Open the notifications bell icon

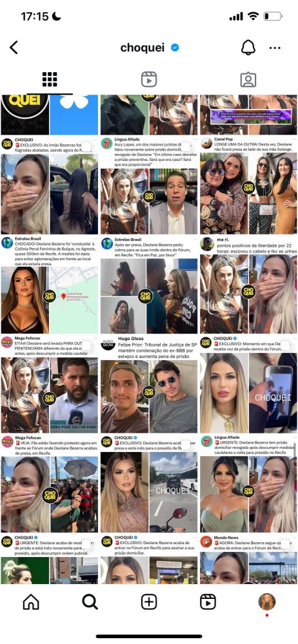click(x=248, y=48)
